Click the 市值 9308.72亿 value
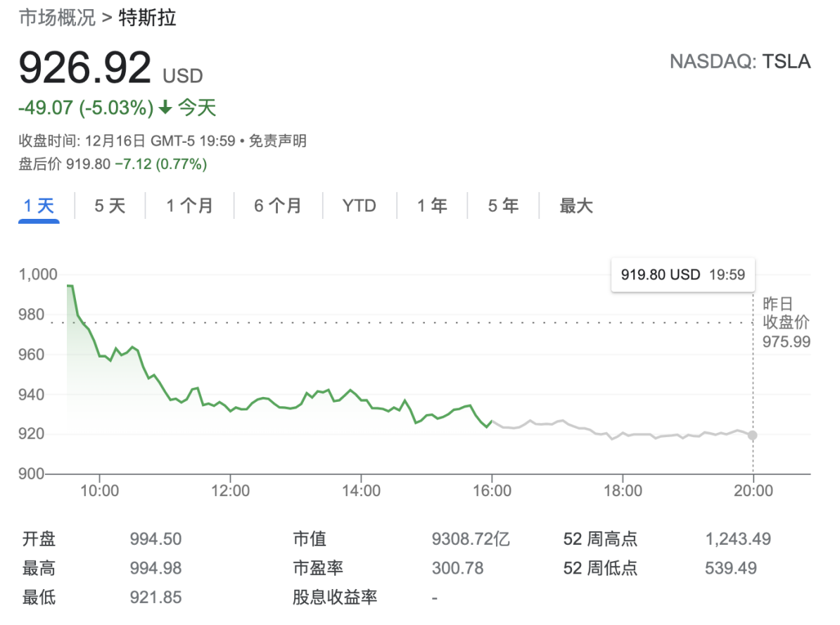840x625 pixels. tap(470, 540)
